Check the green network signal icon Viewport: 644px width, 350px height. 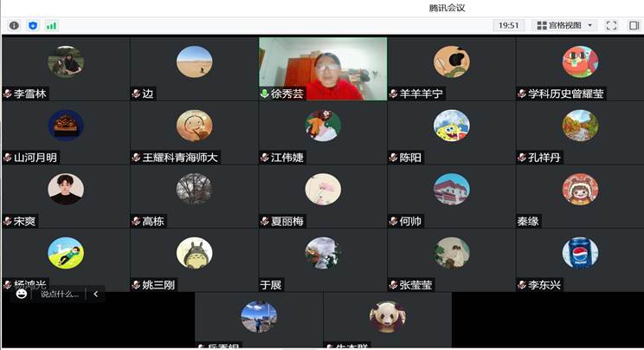pos(52,26)
